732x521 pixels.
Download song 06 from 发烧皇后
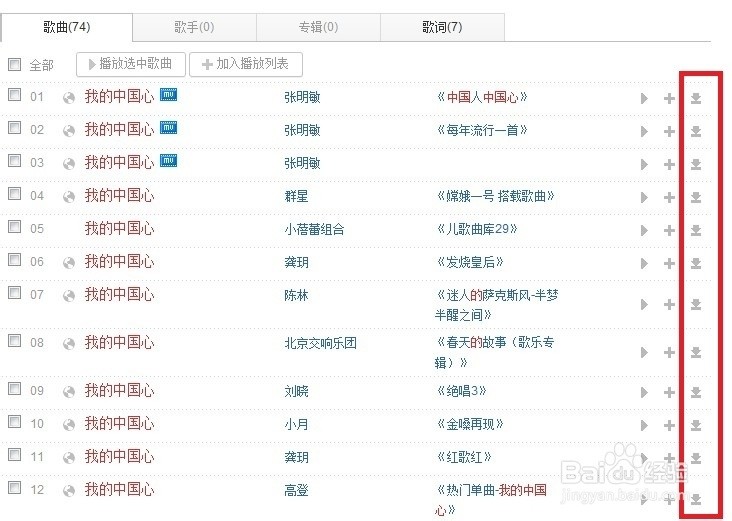696,263
